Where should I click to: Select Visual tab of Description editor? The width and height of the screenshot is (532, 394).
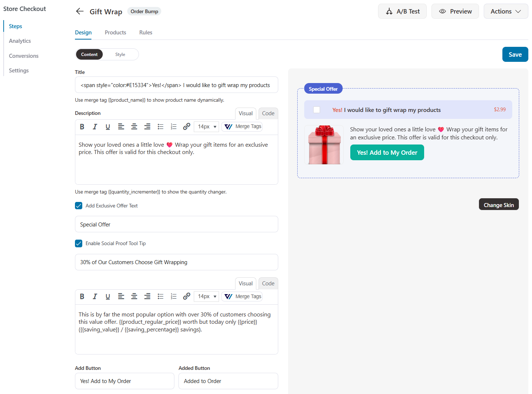point(246,113)
